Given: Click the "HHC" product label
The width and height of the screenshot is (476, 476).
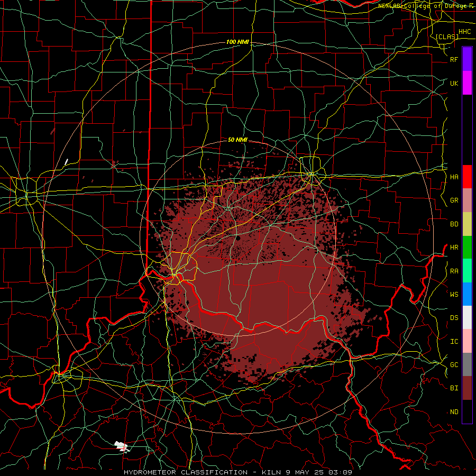Looking at the screenshot, I should [x=464, y=32].
